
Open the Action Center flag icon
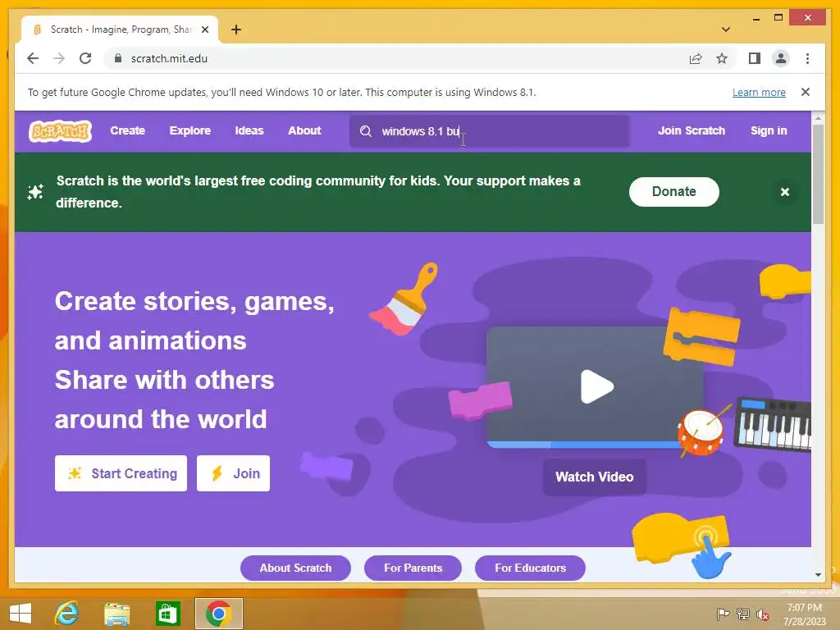click(723, 614)
